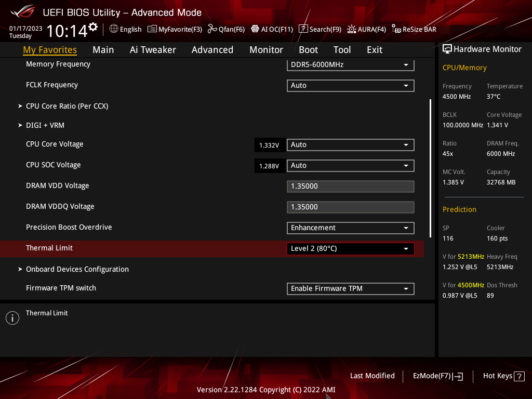Toggle ReSize BAR icon
Image resolution: width=532 pixels, height=399 pixels.
(396, 29)
